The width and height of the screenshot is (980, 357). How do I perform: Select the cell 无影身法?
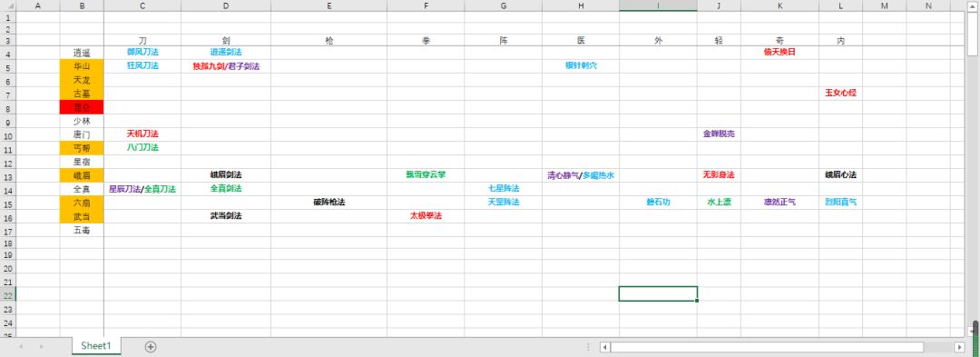719,175
